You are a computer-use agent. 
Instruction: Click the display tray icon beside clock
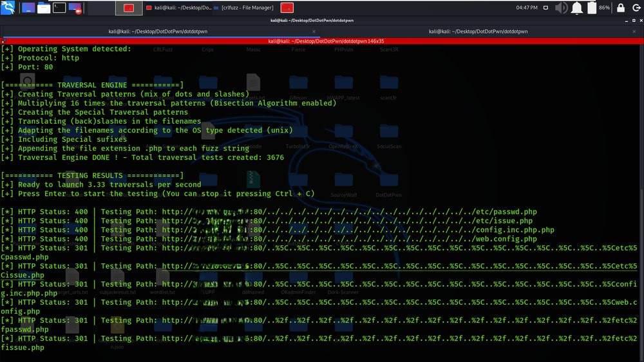click(545, 8)
